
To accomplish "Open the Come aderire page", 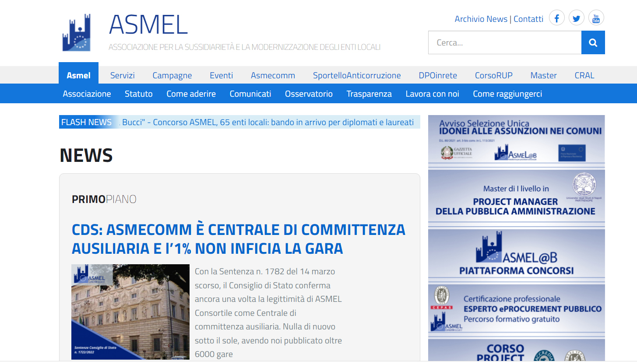I will 191,93.
